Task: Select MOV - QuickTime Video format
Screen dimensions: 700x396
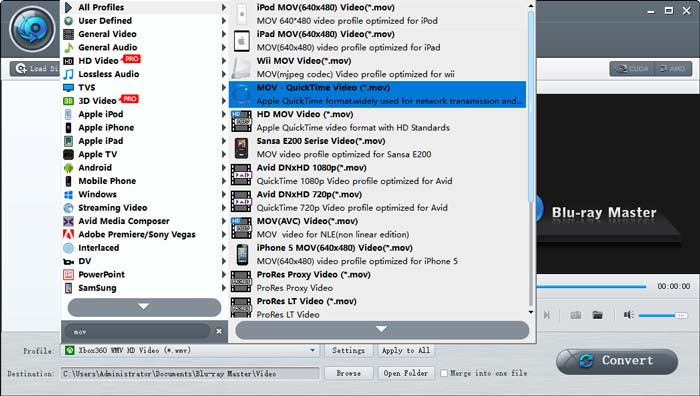Action: [377, 94]
